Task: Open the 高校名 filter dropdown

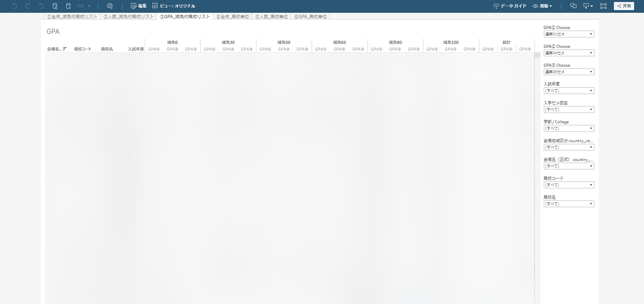Action: click(x=569, y=204)
